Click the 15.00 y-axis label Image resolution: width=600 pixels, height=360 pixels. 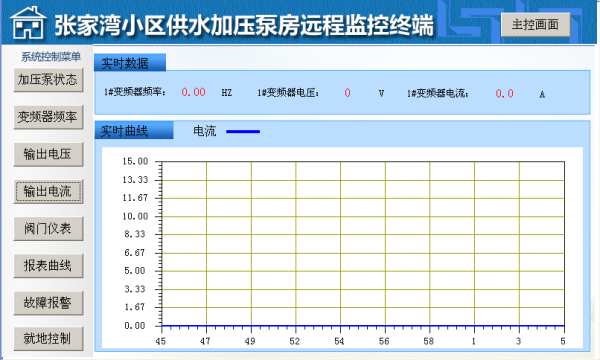[135, 161]
